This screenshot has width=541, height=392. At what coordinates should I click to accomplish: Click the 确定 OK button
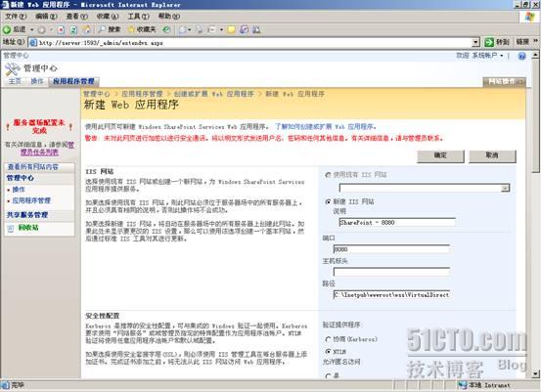click(x=440, y=155)
